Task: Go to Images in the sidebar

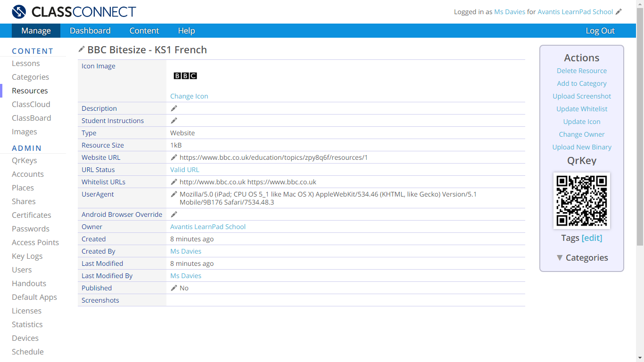Action: pos(25,132)
